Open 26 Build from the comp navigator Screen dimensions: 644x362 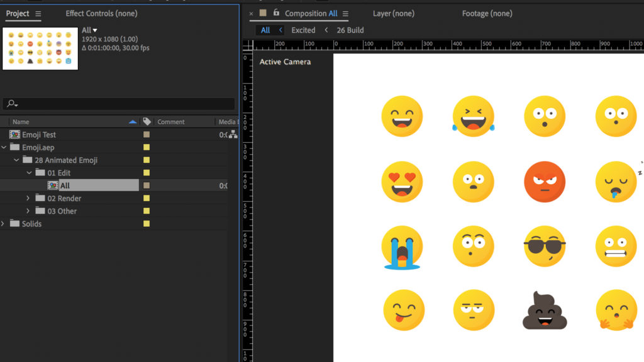(x=350, y=30)
